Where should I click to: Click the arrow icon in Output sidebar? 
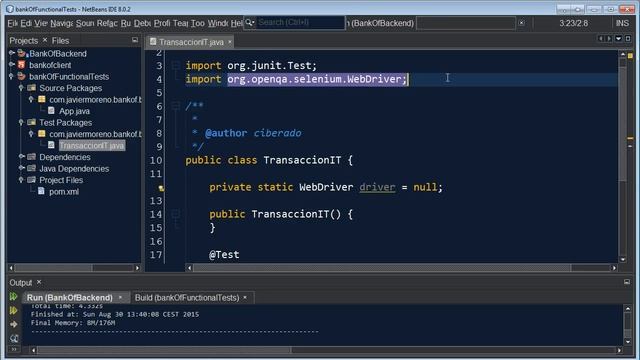click(13, 324)
